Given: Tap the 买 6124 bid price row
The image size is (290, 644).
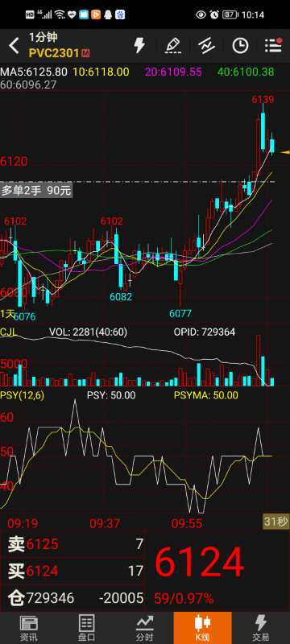Looking at the screenshot, I should pyautogui.click(x=72, y=571).
